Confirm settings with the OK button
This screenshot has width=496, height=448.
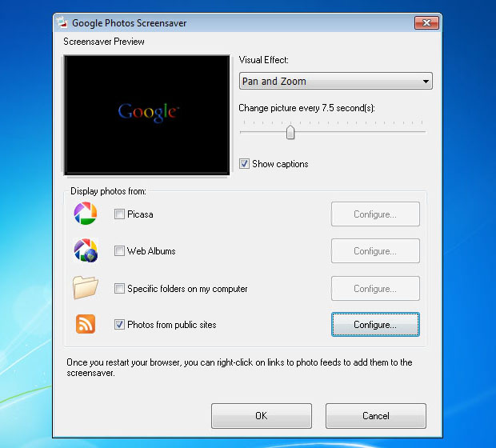pos(262,416)
